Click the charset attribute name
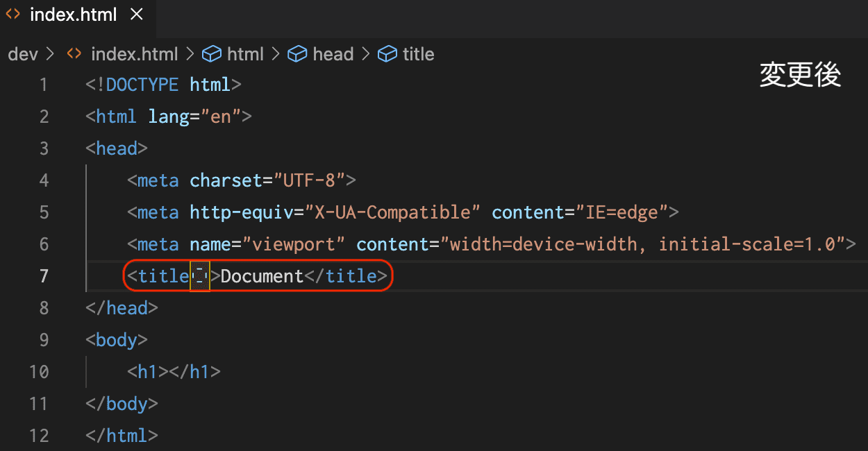This screenshot has height=451, width=868. [x=226, y=180]
